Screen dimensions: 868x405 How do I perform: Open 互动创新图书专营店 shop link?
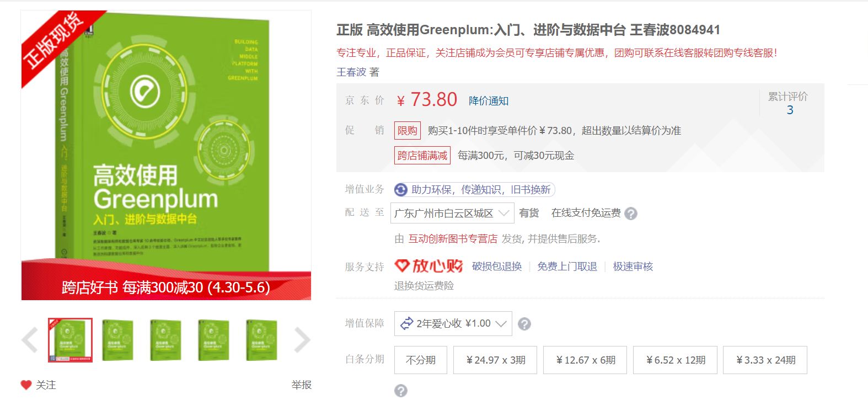(453, 238)
